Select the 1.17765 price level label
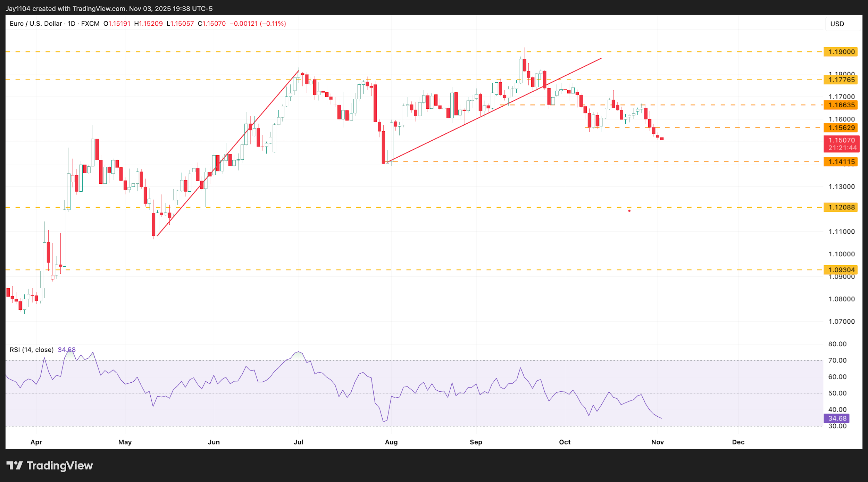Viewport: 868px width, 482px height. [x=841, y=80]
